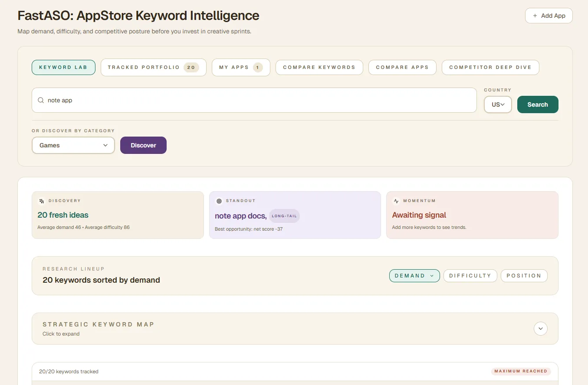Toggle sort by Position
Image resolution: width=588 pixels, height=385 pixels.
pyautogui.click(x=524, y=276)
